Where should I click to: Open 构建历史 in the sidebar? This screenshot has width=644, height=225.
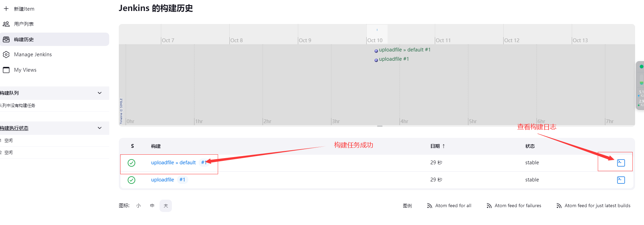[24, 39]
